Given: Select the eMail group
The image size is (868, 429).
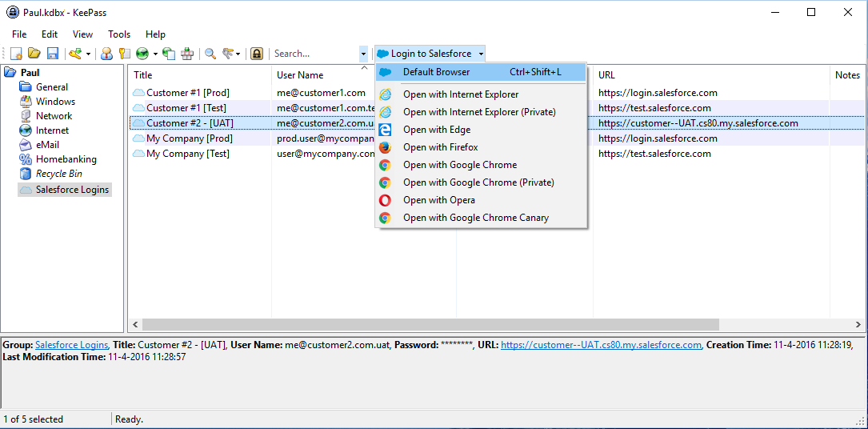Looking at the screenshot, I should tap(48, 145).
